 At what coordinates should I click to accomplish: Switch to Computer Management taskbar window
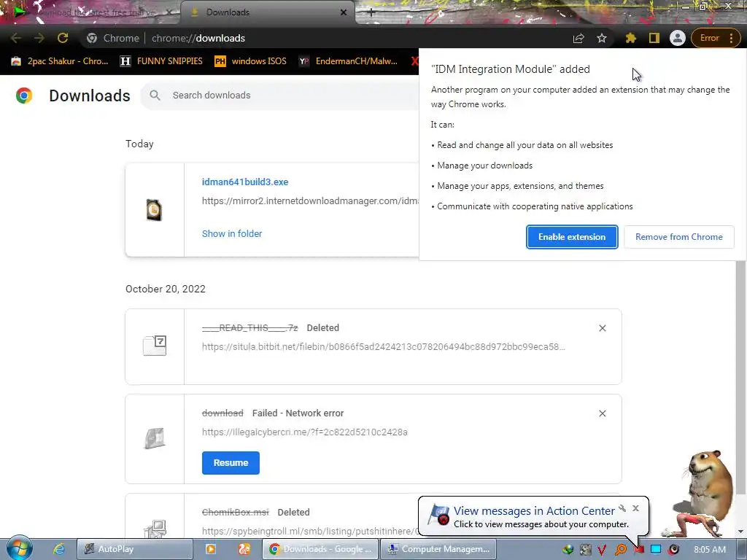pos(438,549)
